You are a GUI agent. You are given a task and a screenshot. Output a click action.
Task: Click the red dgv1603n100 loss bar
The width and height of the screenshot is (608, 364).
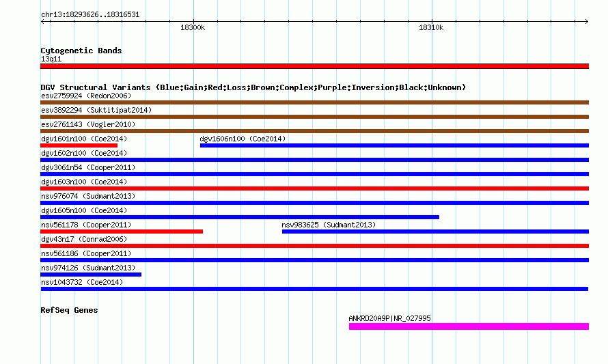pyautogui.click(x=314, y=188)
